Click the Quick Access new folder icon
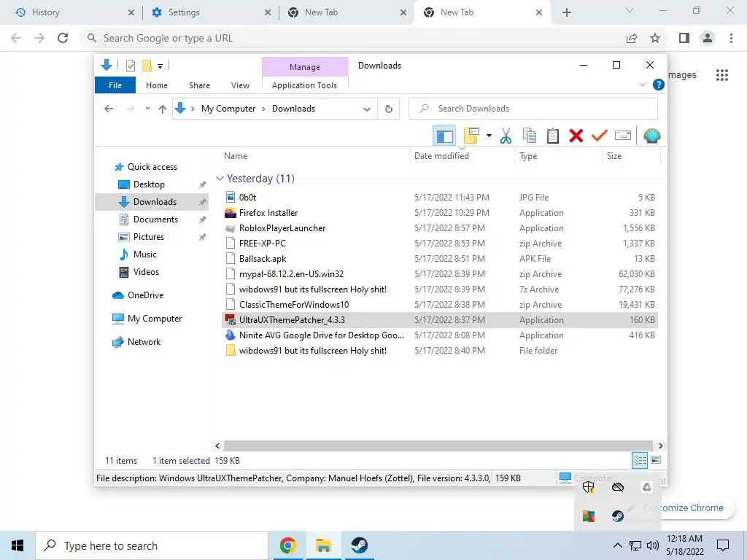 [x=147, y=66]
